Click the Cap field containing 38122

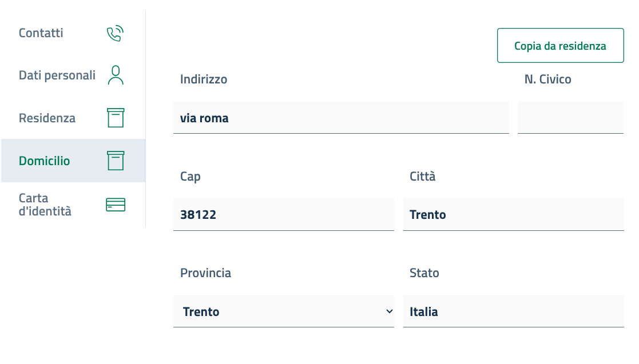click(x=283, y=215)
